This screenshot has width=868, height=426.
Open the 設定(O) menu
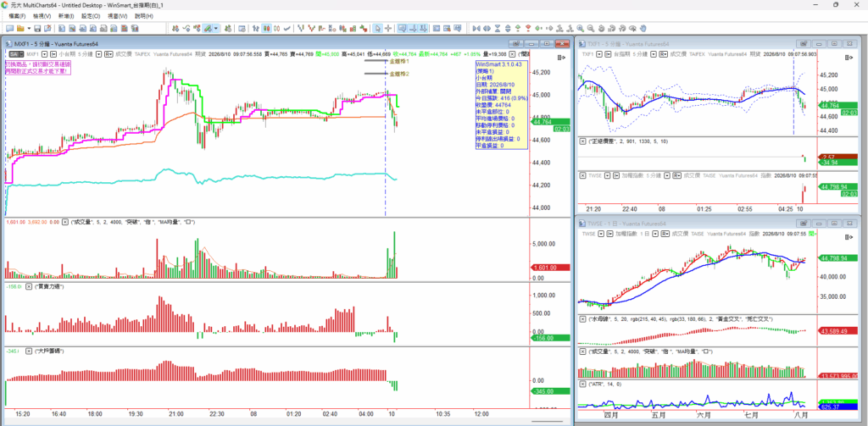[91, 16]
